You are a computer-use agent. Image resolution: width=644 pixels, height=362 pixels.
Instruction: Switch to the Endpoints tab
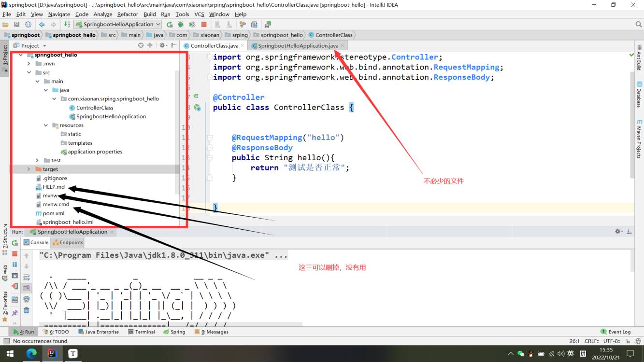tap(68, 242)
